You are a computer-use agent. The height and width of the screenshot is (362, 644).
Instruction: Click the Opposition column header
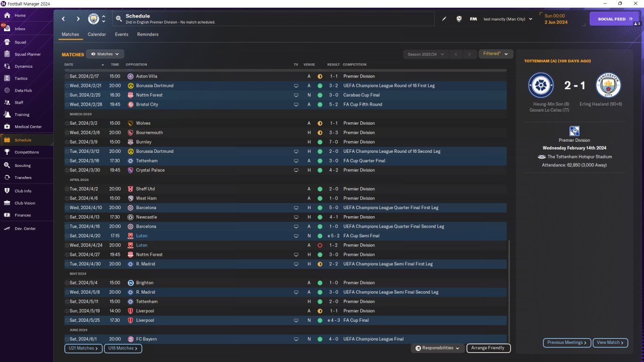coord(136,64)
